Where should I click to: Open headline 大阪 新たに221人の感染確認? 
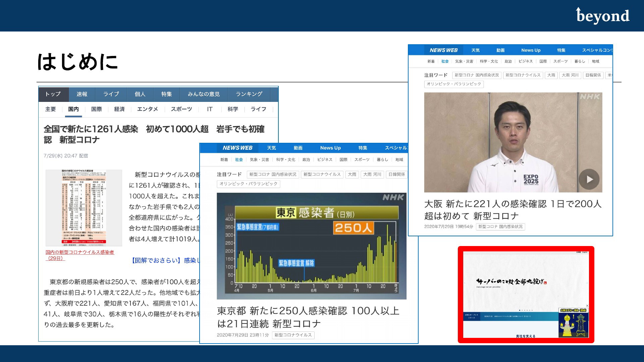tap(513, 210)
